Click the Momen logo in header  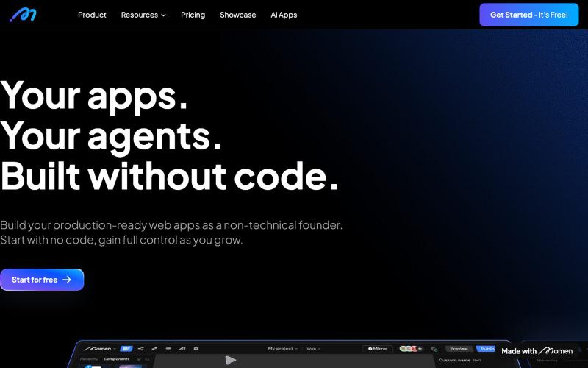point(23,15)
